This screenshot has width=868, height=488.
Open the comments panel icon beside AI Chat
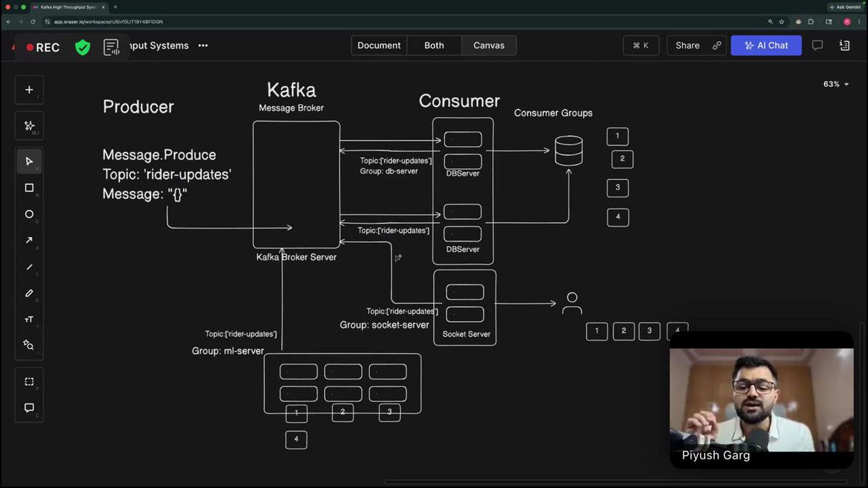pyautogui.click(x=817, y=46)
